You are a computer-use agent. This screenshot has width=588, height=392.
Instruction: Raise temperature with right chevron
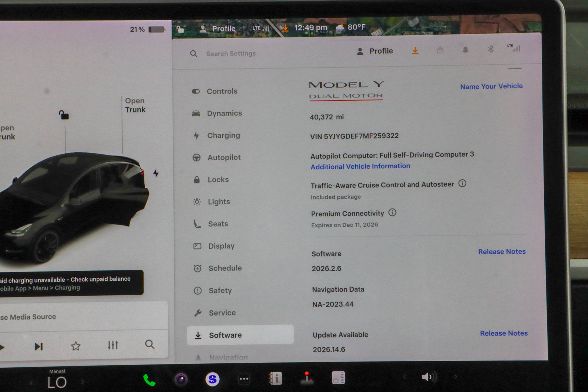click(x=83, y=382)
